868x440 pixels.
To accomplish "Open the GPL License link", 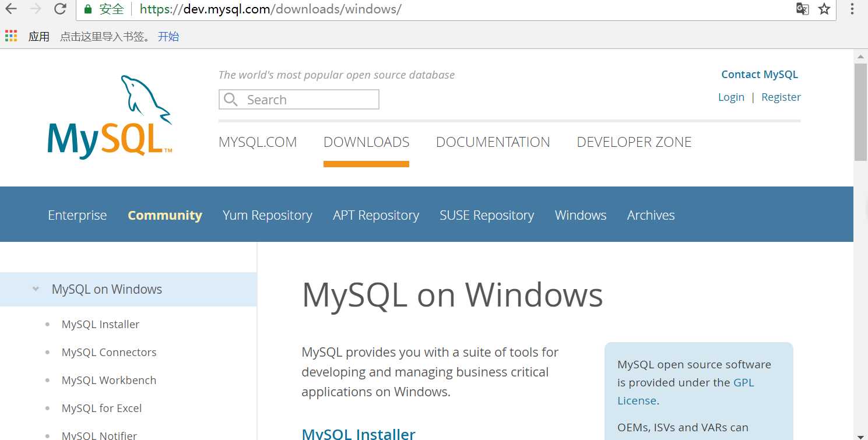I will click(743, 383).
